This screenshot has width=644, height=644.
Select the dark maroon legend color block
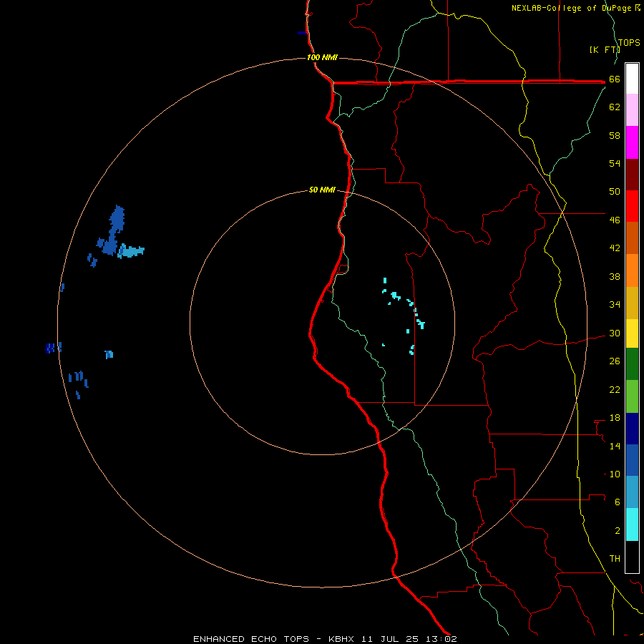(632, 174)
